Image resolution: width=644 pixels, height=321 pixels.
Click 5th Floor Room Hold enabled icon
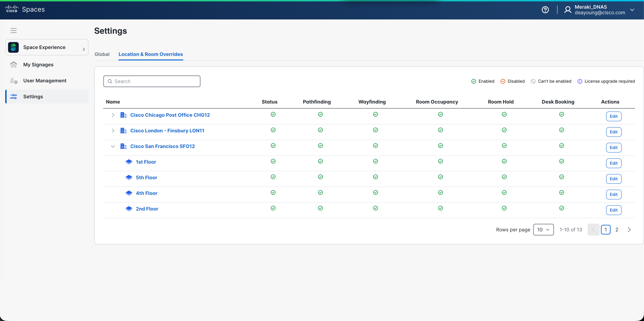pyautogui.click(x=504, y=177)
